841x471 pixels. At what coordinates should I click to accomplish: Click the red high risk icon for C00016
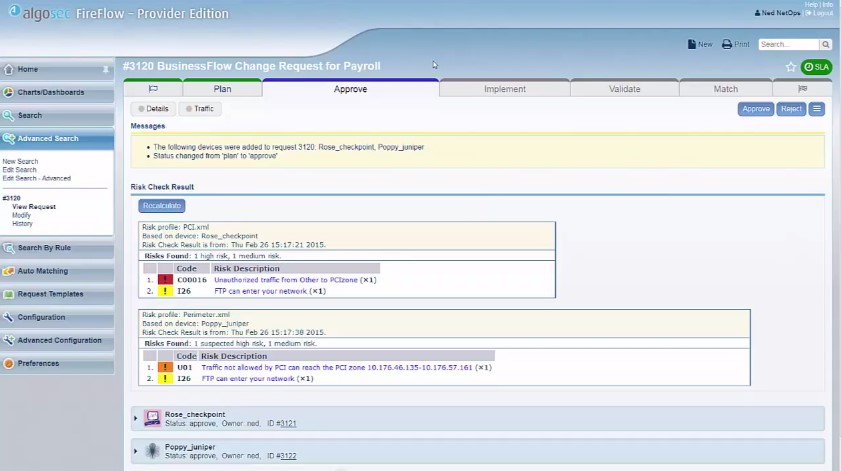[x=165, y=279]
